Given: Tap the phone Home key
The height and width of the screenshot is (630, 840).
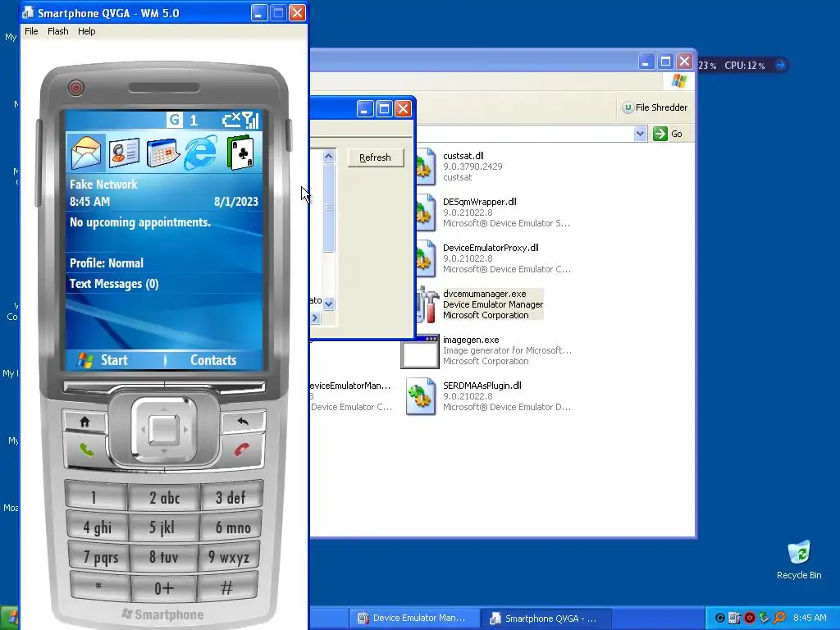Looking at the screenshot, I should pos(84,422).
